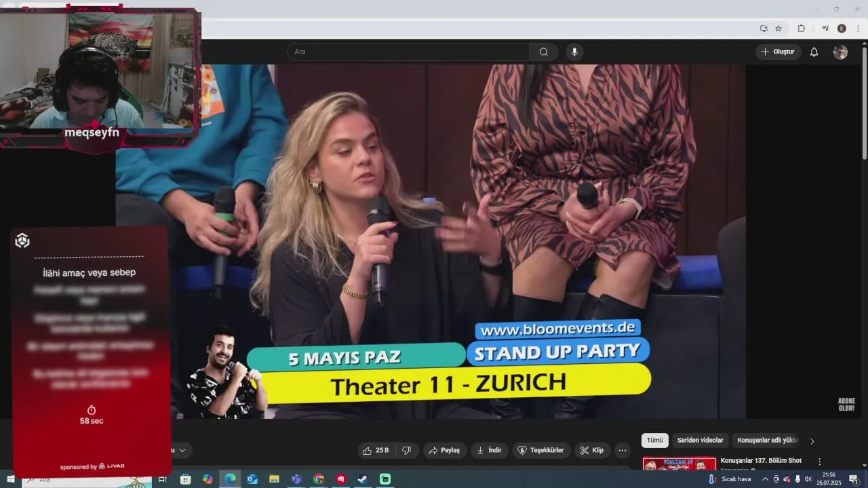The image size is (868, 488).
Task: Create a clip with the Klip button
Action: point(592,450)
